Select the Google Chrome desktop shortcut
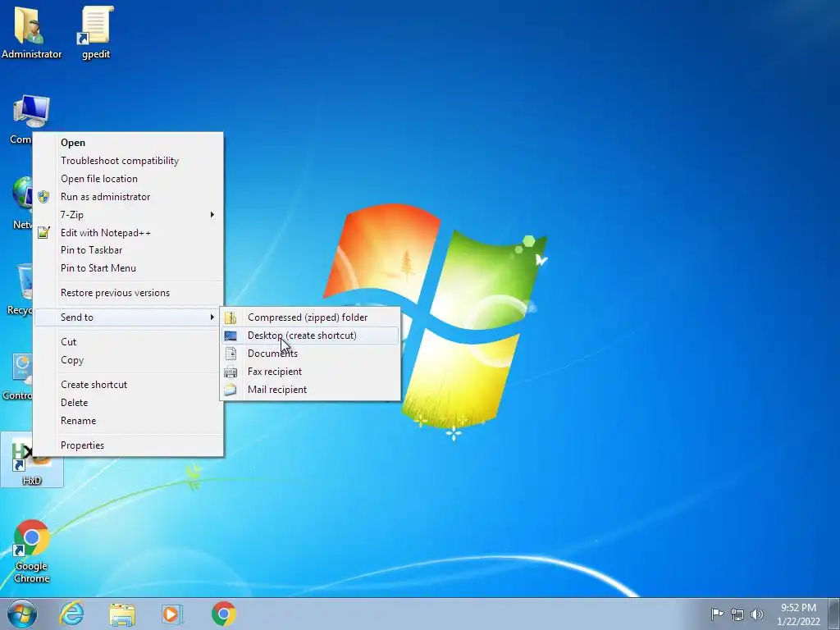 [x=32, y=550]
